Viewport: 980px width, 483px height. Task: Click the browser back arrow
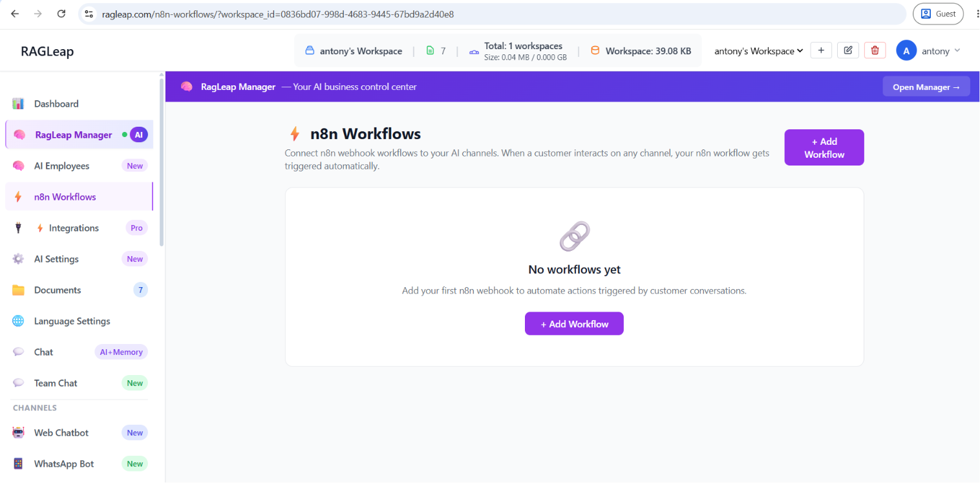click(x=15, y=14)
